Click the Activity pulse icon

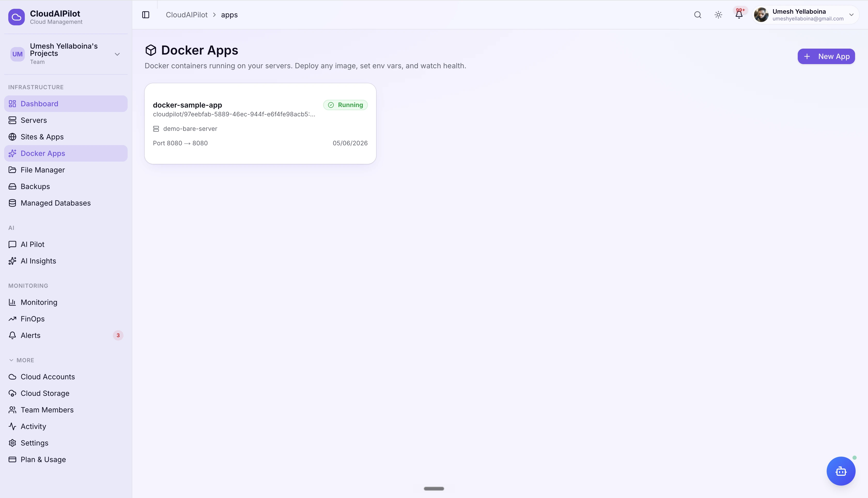12,427
